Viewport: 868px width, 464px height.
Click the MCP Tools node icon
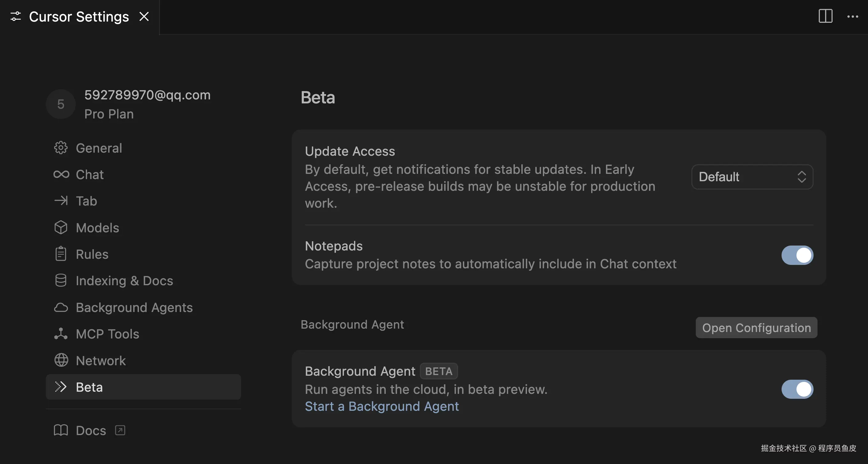click(x=61, y=334)
